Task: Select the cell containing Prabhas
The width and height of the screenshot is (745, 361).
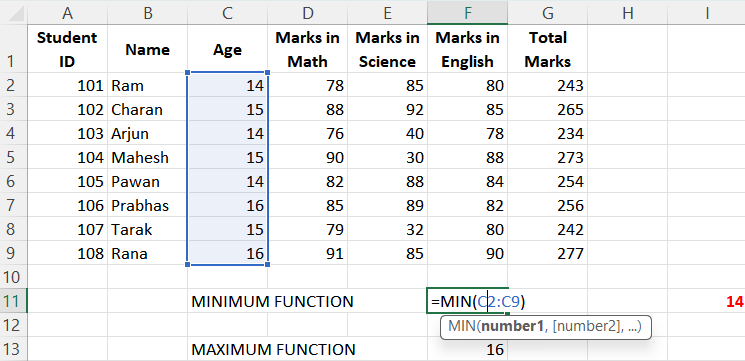Action: coord(148,205)
